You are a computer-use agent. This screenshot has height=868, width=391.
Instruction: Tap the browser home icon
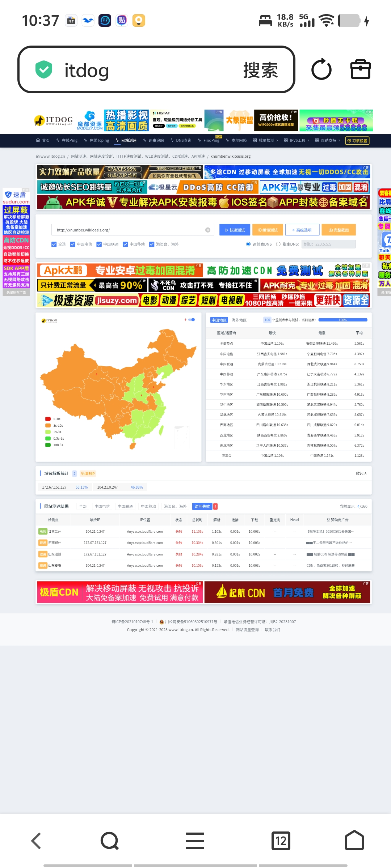click(x=354, y=841)
